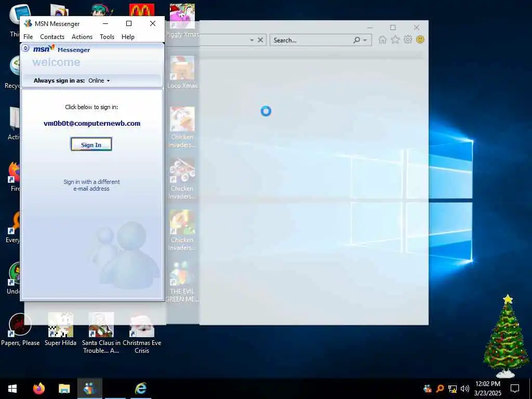Image resolution: width=532 pixels, height=399 pixels.
Task: Select the Loco Xmas desktop icon
Action: click(x=182, y=72)
